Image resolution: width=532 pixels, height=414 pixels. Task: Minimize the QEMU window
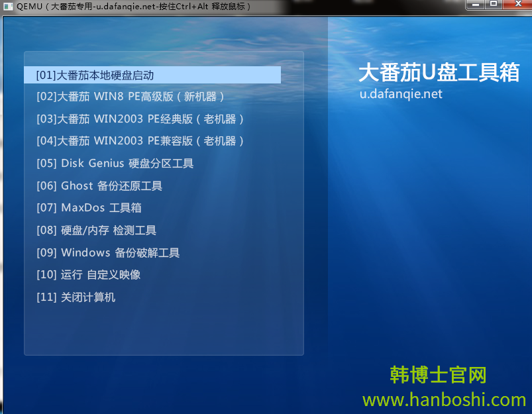click(x=475, y=4)
